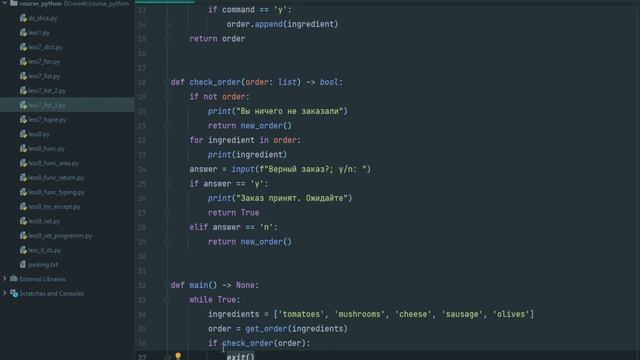640x360 pixels.
Task: Collapse the course_python project root
Action: pyautogui.click(x=4, y=3)
